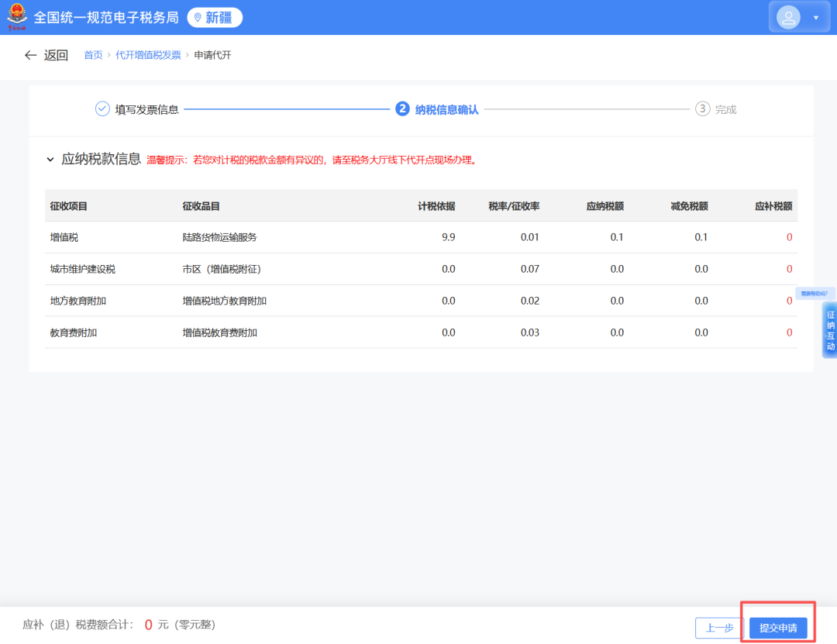Click the 应纳税款信息 section title
Screen dimensions: 837x644
101,159
